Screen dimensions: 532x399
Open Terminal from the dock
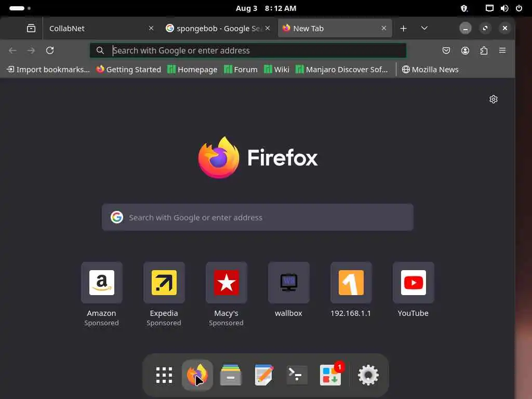pos(297,375)
